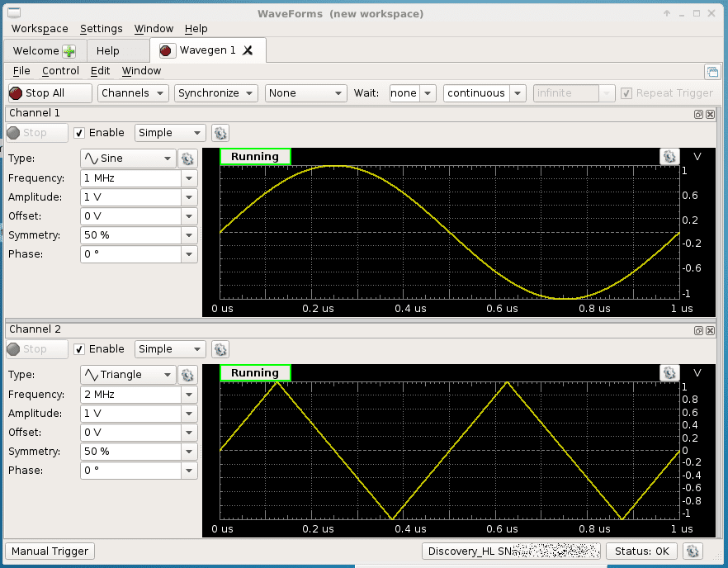Click the Manual Trigger button
This screenshot has width=728, height=568.
[50, 551]
